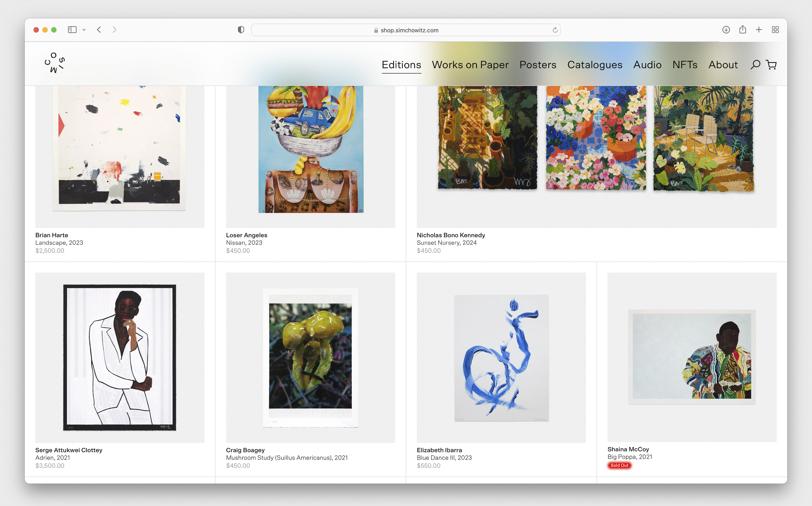Expand the sidebar dropdown chevron

tap(84, 30)
